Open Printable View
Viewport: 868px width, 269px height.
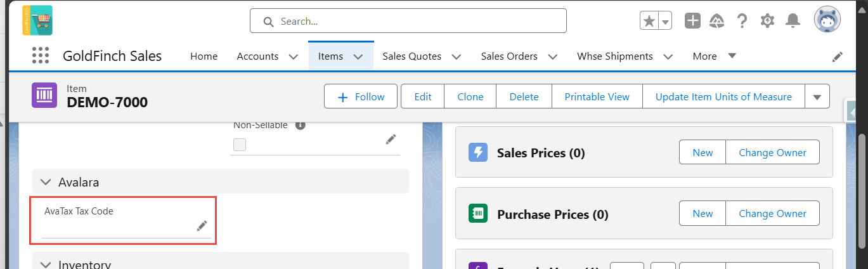tap(597, 96)
